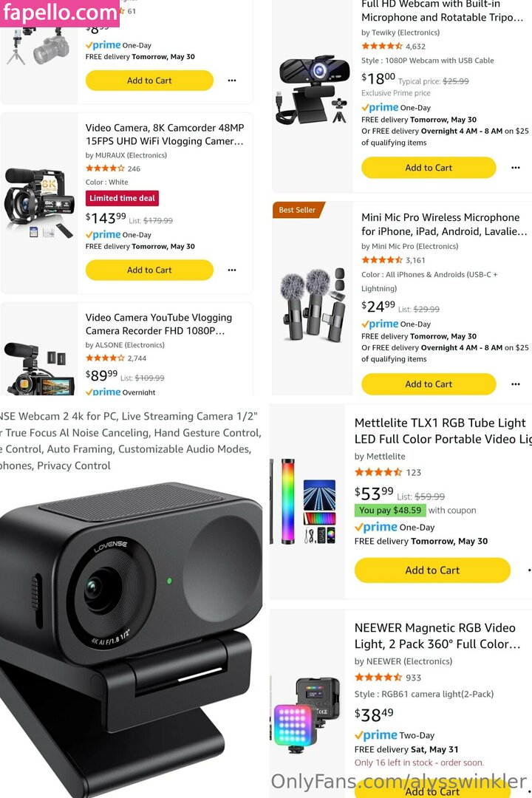Add Mini Mic Pro to cart
This screenshot has height=798, width=532.
(429, 384)
